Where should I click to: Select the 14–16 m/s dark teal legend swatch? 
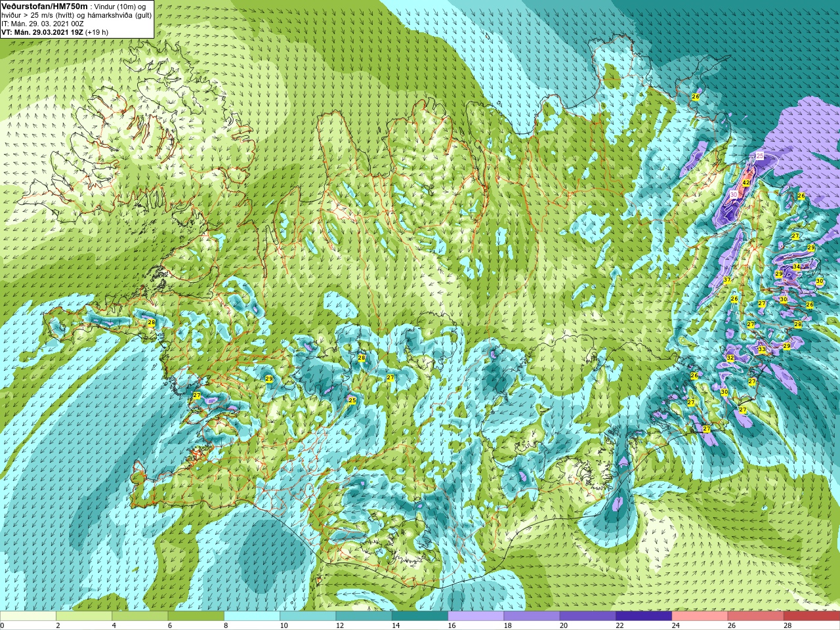point(420,616)
